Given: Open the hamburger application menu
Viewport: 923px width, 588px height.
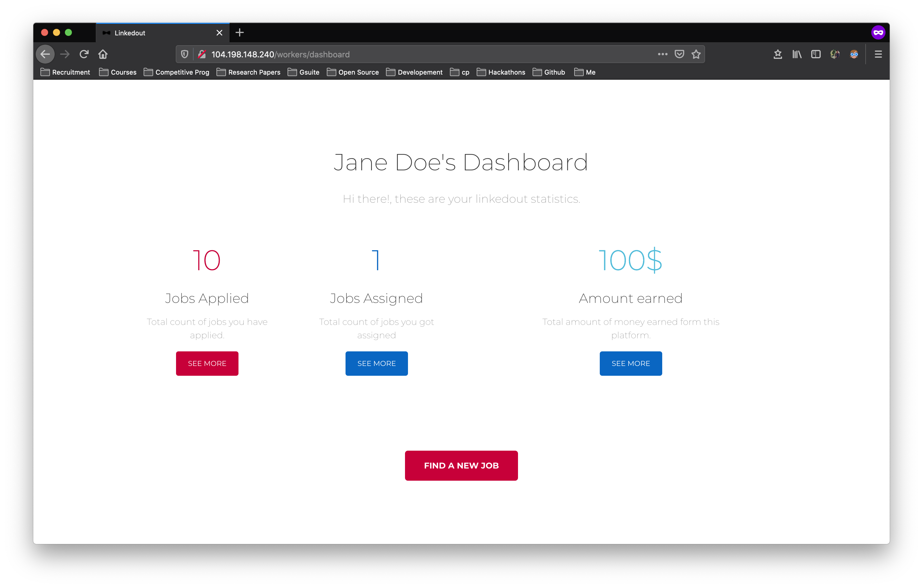Looking at the screenshot, I should pos(878,54).
